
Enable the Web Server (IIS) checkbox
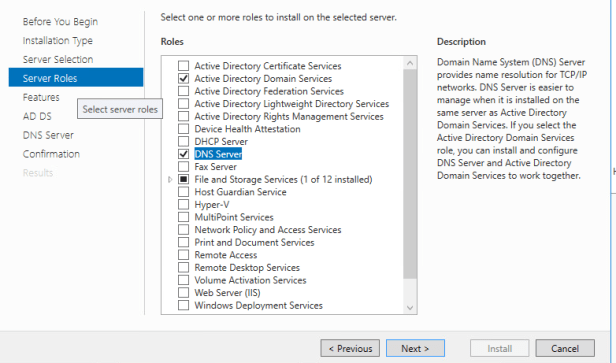click(x=183, y=292)
